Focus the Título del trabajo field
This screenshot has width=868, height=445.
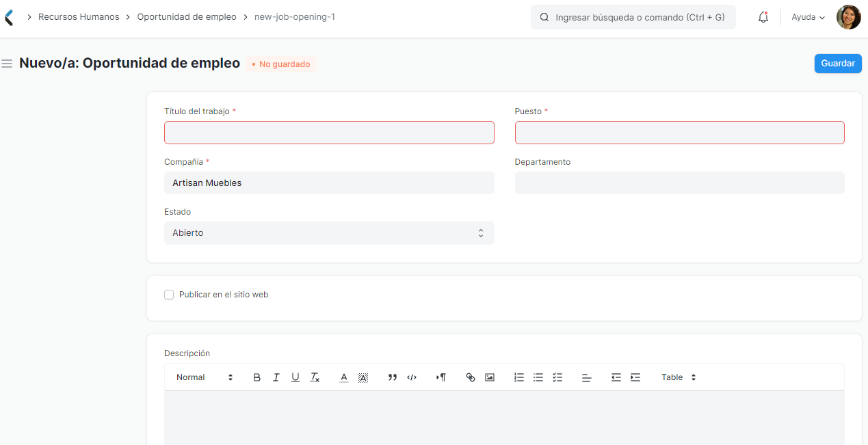click(329, 133)
